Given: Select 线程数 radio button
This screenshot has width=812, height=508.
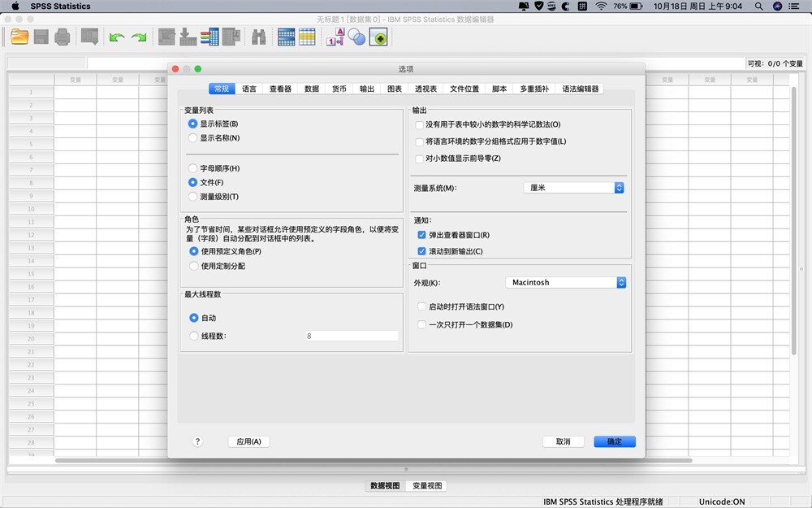Looking at the screenshot, I should (194, 336).
